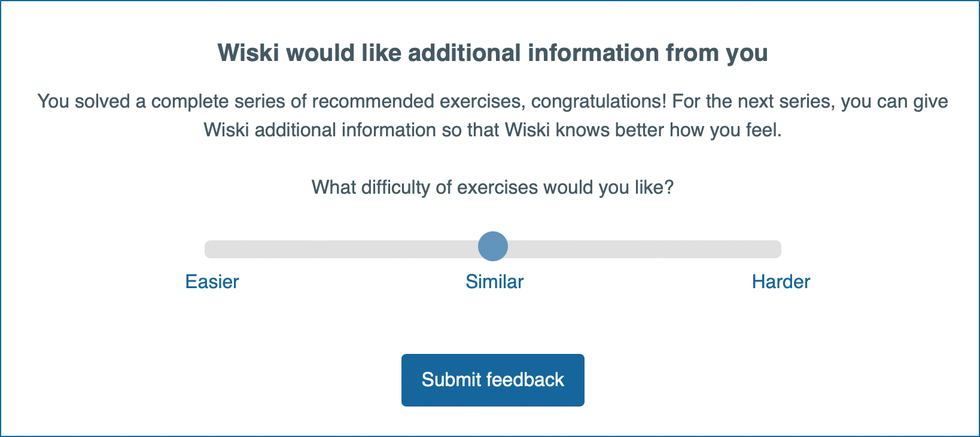Screen dimensions: 980x437
Task: Click the 'You solved a complete series' sentence
Action: coord(351,101)
